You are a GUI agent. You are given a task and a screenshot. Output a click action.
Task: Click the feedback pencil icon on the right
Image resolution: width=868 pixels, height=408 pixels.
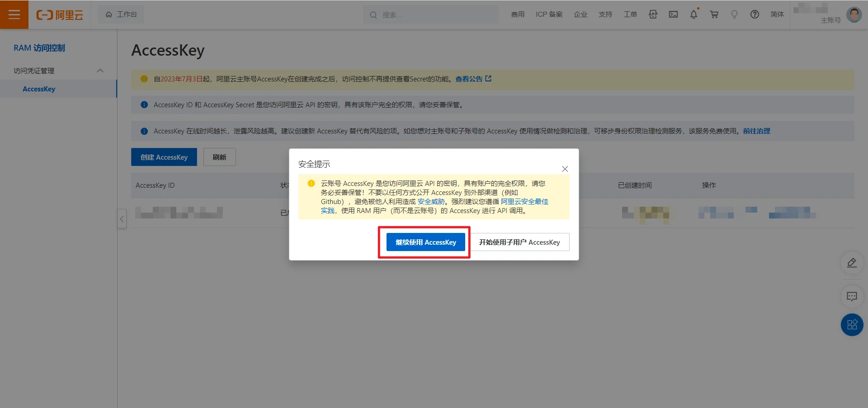click(852, 263)
